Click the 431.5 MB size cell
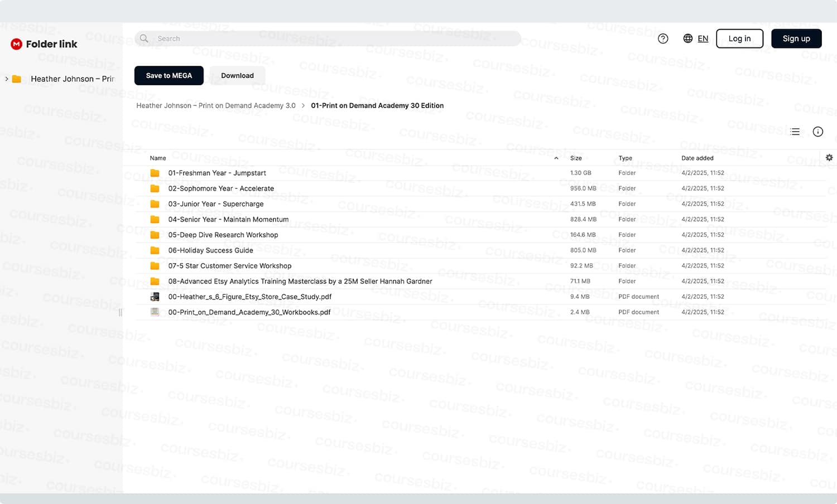The width and height of the screenshot is (837, 504). point(583,204)
